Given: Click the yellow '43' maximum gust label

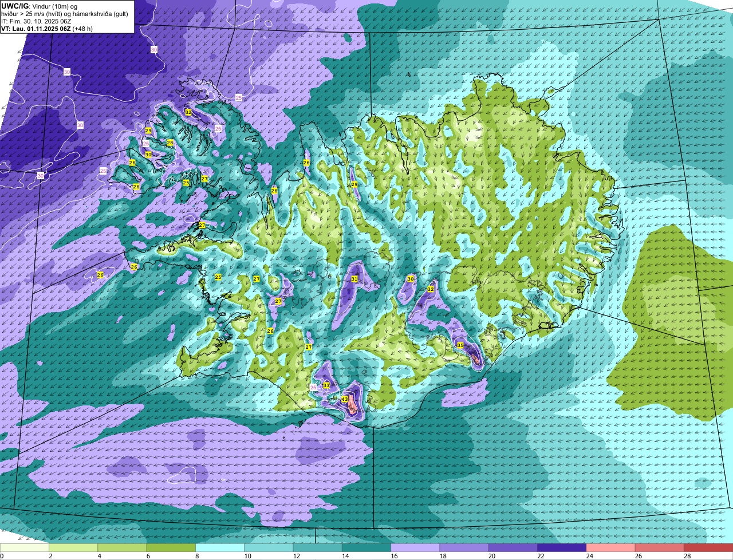Looking at the screenshot, I should pos(345,399).
